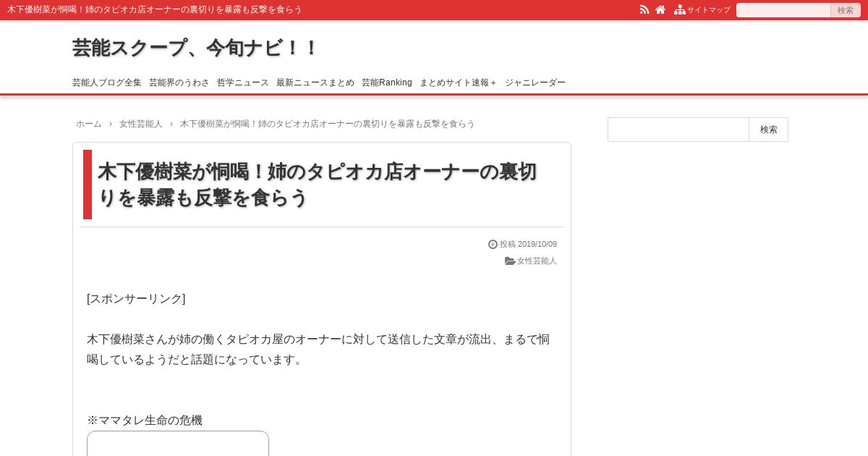Open 最新ニュースまとめ menu item
This screenshot has width=868, height=456.
(x=315, y=83)
